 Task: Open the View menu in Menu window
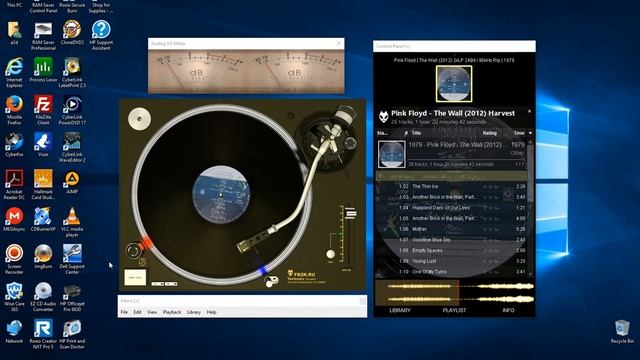click(x=152, y=312)
